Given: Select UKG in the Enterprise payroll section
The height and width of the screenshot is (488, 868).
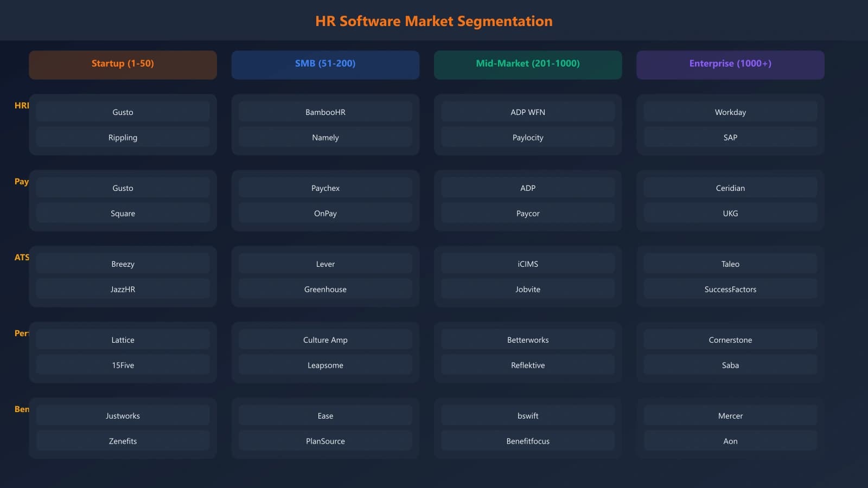Looking at the screenshot, I should coord(730,213).
